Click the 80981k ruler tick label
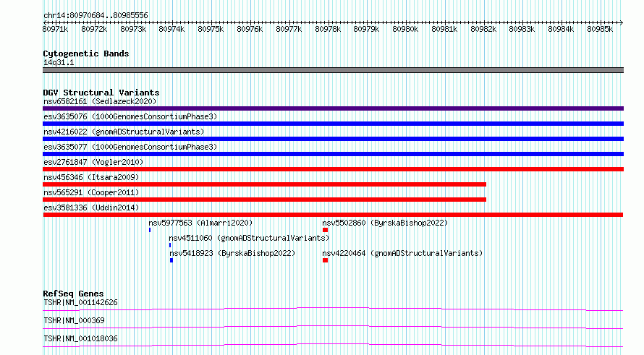 click(x=444, y=29)
